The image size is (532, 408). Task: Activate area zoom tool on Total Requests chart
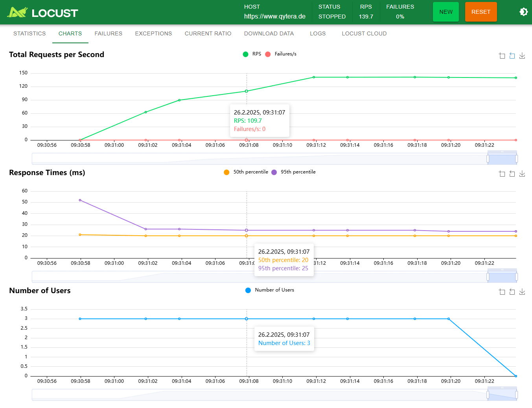pyautogui.click(x=502, y=56)
